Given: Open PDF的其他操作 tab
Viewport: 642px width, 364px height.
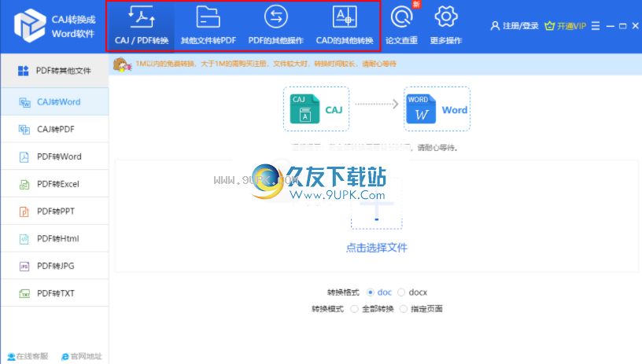Looking at the screenshot, I should 276,26.
